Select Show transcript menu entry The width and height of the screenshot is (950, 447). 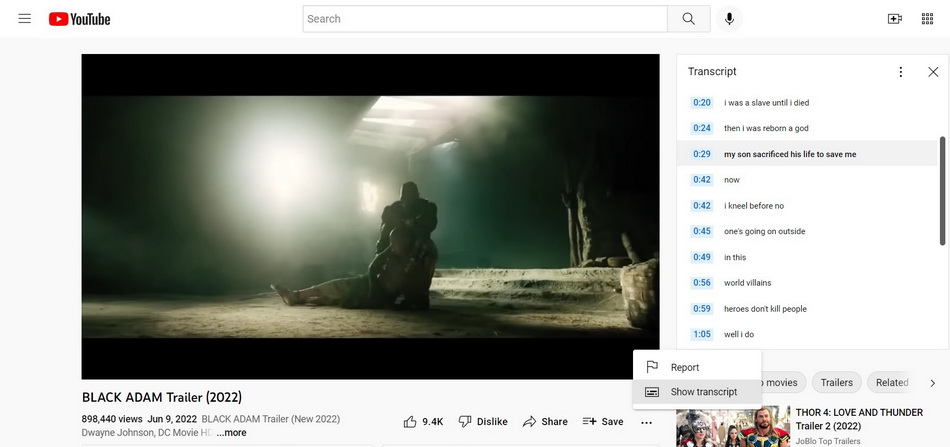(x=703, y=392)
